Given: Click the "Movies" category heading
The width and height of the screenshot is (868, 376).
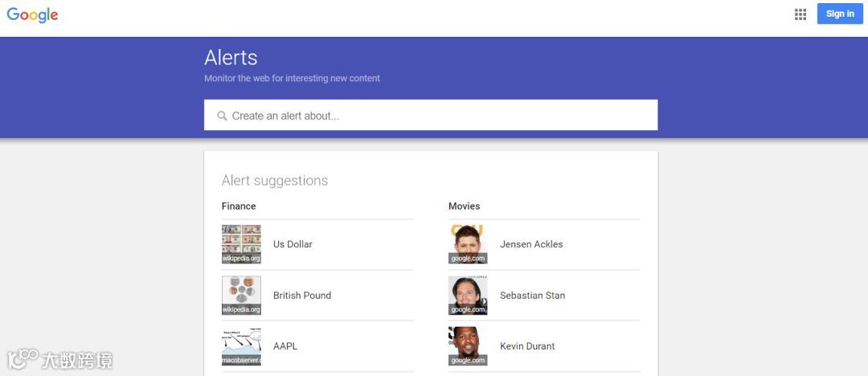Looking at the screenshot, I should point(464,206).
